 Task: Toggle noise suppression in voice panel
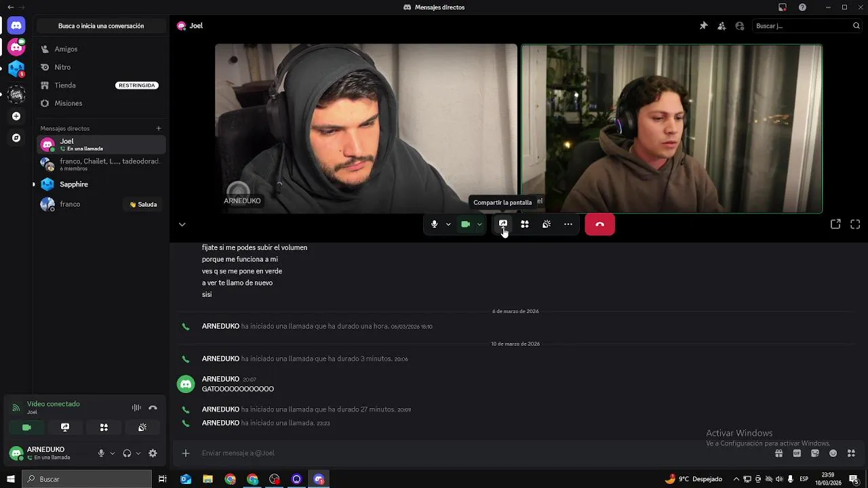point(136,407)
